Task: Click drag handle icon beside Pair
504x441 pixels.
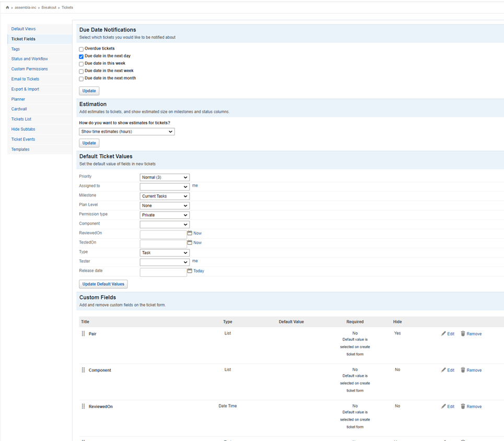Action: pos(83,333)
